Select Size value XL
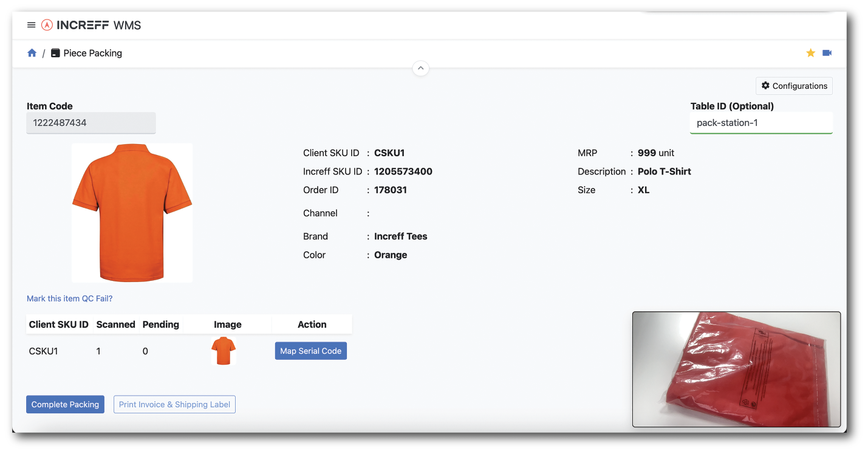This screenshot has height=451, width=868. (x=643, y=190)
